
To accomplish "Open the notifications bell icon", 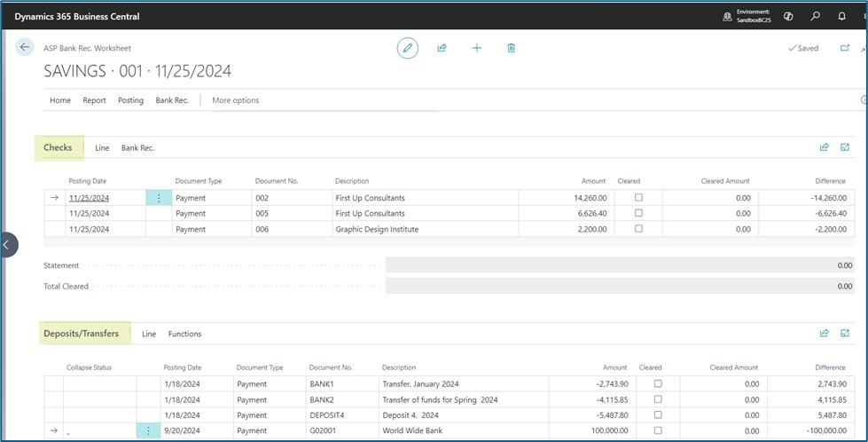I will [x=842, y=16].
